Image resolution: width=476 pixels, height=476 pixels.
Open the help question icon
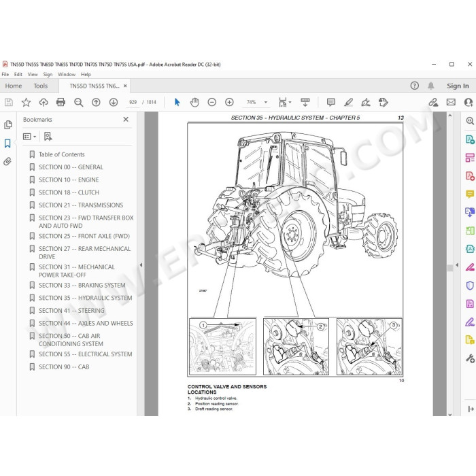click(414, 86)
